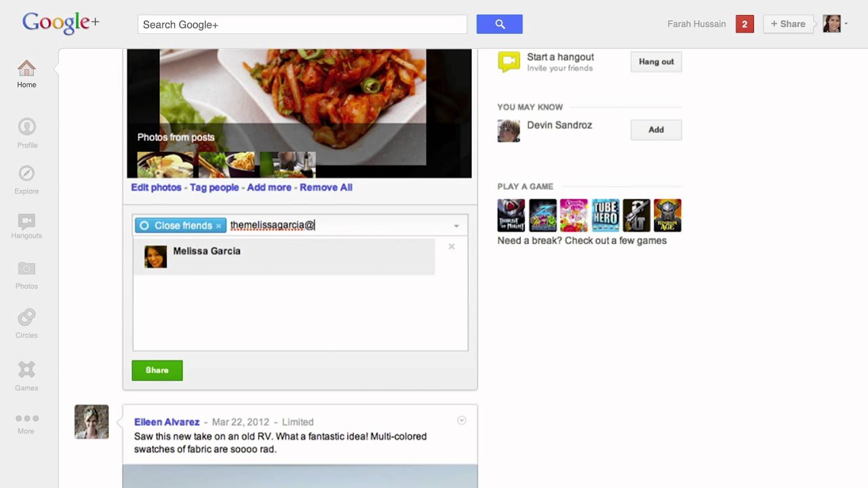Open Games in the sidebar
The image size is (868, 488).
(26, 376)
